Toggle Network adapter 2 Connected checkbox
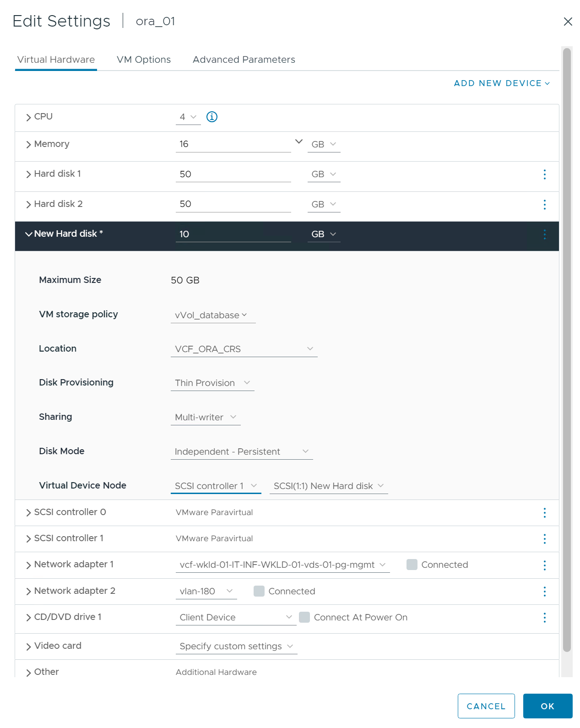The width and height of the screenshot is (580, 728). point(259,591)
